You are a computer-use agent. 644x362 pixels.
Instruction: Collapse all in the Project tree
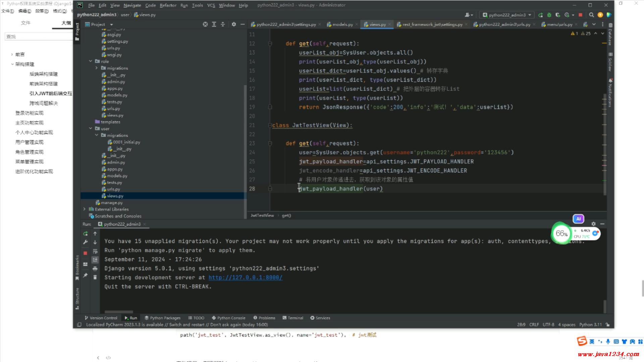tap(223, 24)
